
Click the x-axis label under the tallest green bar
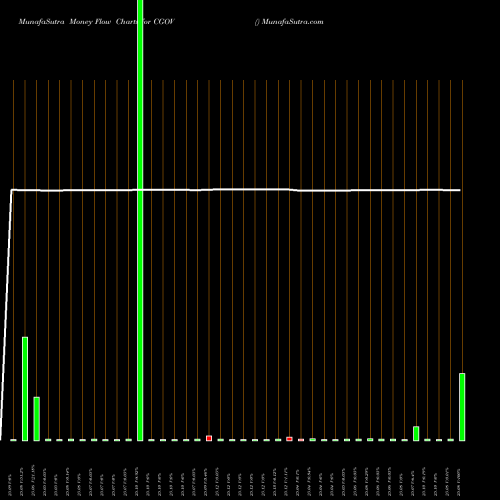(x=137, y=481)
